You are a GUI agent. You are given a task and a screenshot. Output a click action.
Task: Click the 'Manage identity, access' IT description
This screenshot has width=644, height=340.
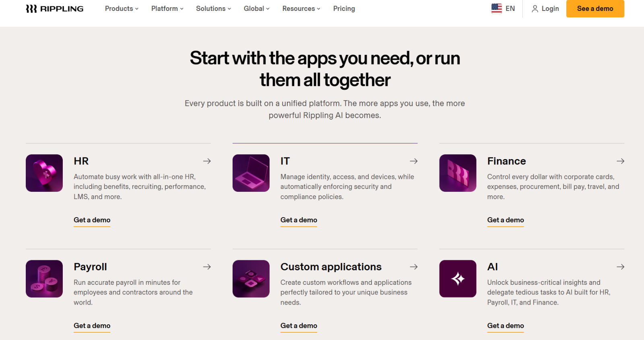point(347,187)
